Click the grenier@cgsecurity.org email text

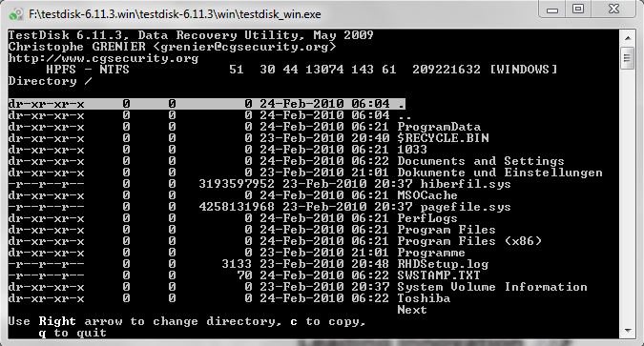point(244,47)
